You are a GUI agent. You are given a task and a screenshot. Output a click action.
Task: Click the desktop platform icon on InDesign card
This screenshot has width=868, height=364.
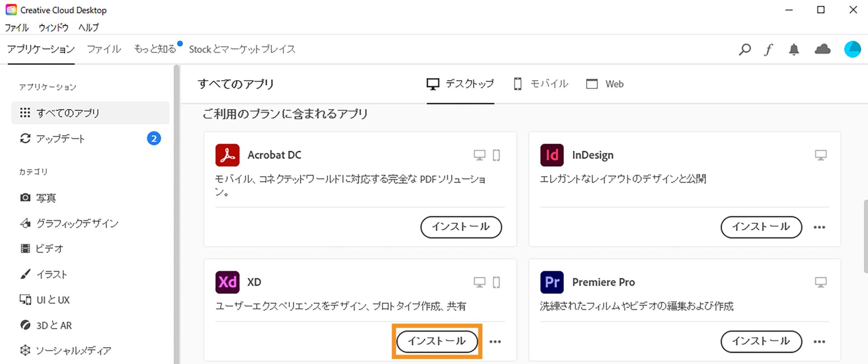click(821, 155)
